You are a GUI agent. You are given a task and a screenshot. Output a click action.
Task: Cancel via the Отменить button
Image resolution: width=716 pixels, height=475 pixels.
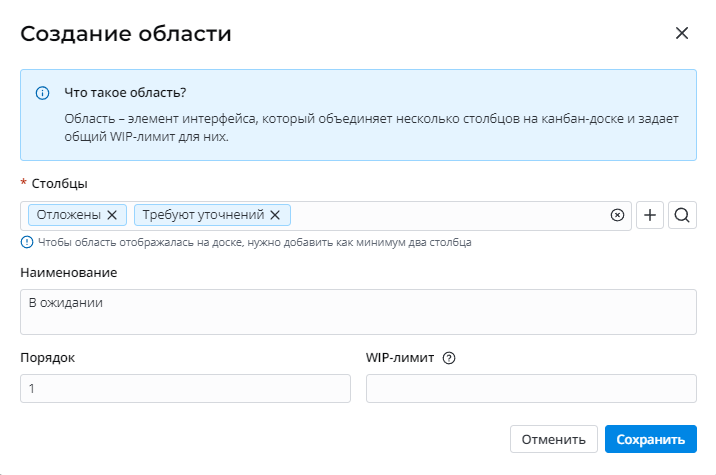click(553, 439)
